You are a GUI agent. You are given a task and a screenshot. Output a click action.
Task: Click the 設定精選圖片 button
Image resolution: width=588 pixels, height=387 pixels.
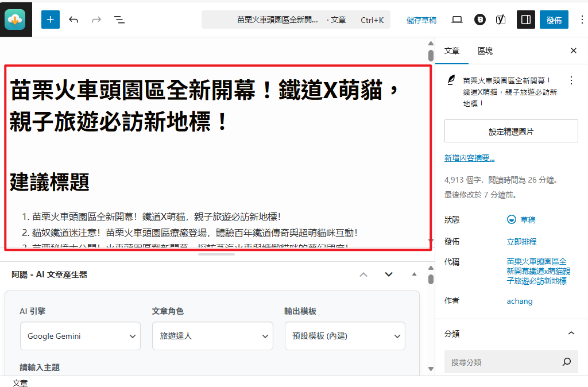(x=511, y=131)
